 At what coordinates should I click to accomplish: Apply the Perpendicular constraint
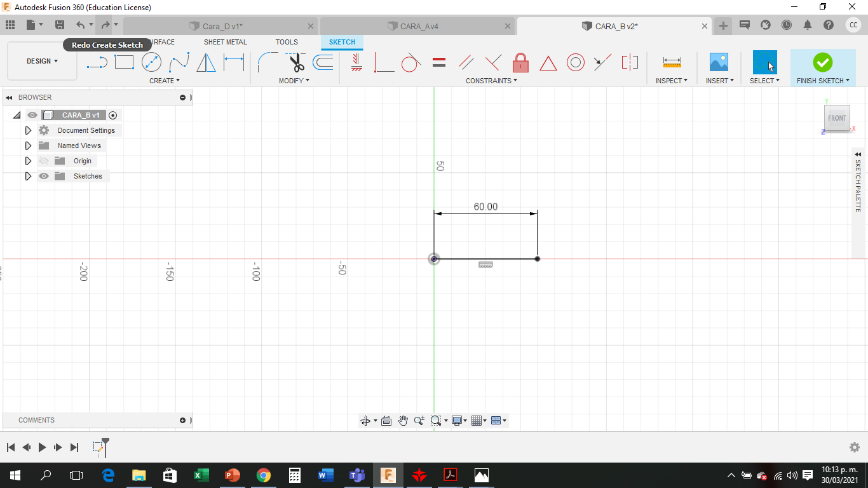click(x=493, y=62)
